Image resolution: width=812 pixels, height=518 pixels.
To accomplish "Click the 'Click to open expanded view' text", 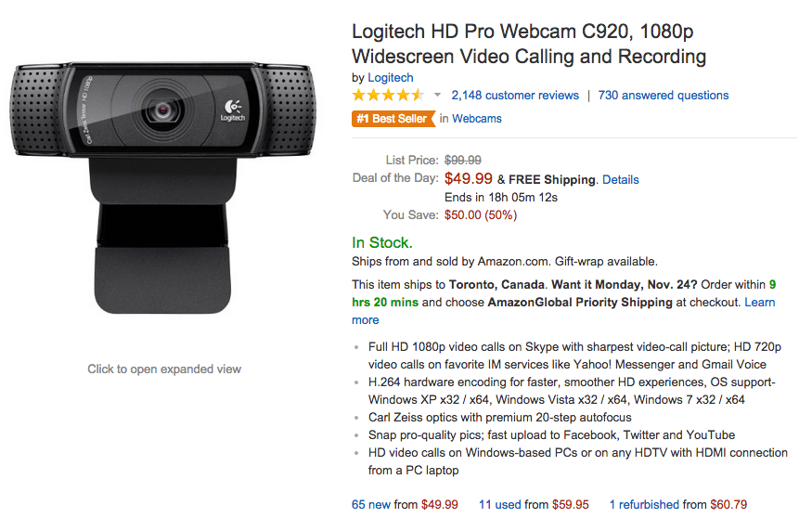I will (x=164, y=369).
